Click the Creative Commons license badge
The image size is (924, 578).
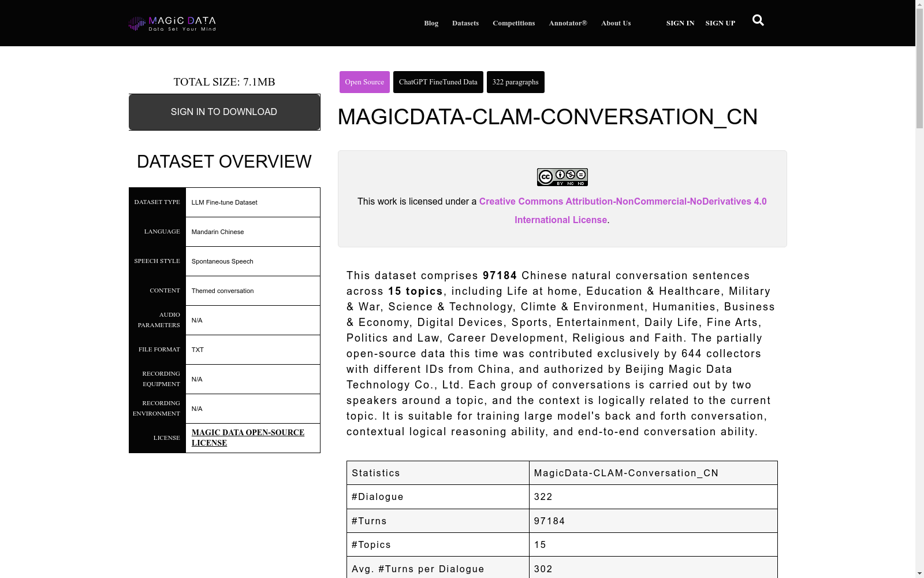pyautogui.click(x=562, y=177)
